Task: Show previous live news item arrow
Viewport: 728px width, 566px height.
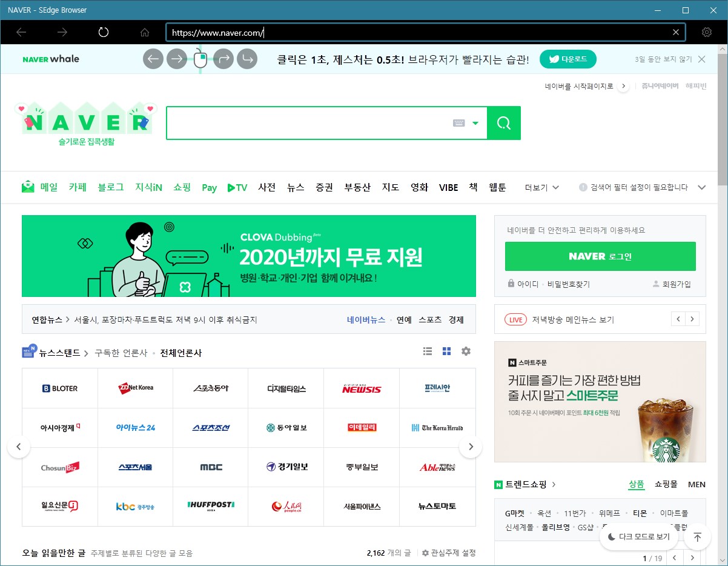Action: click(678, 319)
